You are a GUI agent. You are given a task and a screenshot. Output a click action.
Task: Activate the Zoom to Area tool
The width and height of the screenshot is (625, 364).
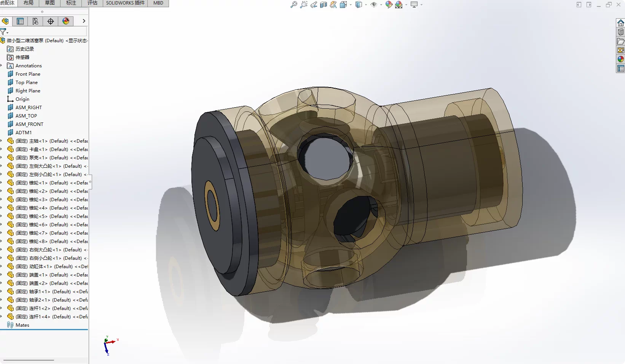pos(304,5)
